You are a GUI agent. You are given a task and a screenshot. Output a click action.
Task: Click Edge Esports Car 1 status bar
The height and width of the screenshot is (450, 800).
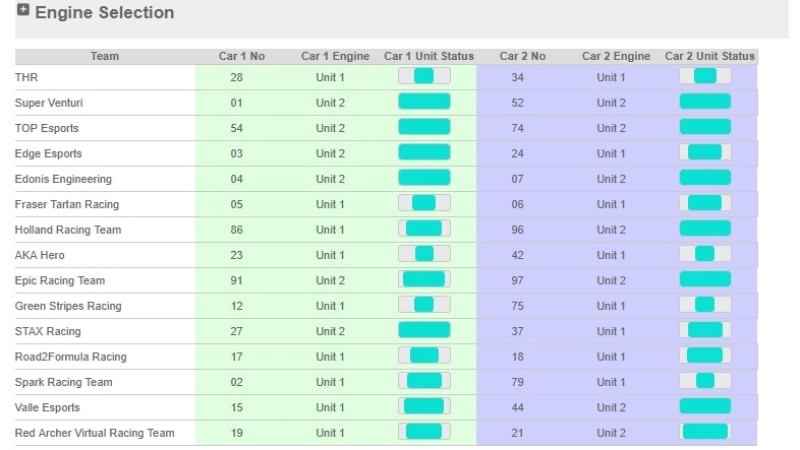point(424,152)
